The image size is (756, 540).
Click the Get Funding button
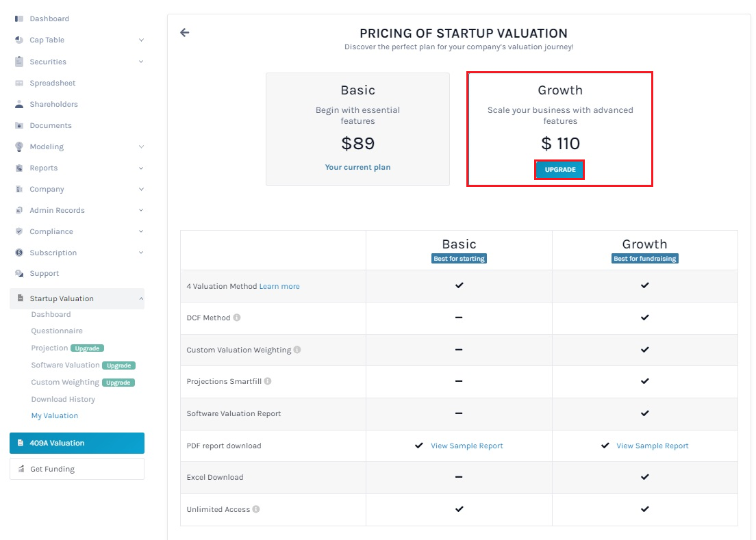point(77,469)
